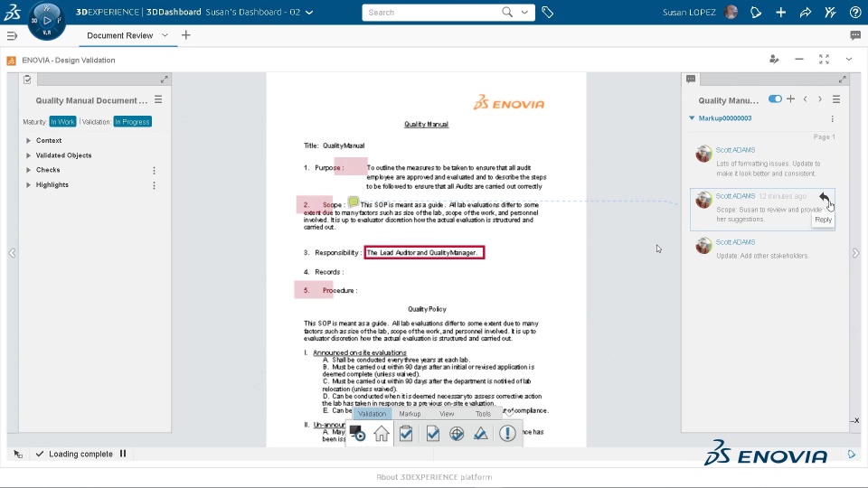Click the clipboard checkmark validation icon

pos(406,433)
